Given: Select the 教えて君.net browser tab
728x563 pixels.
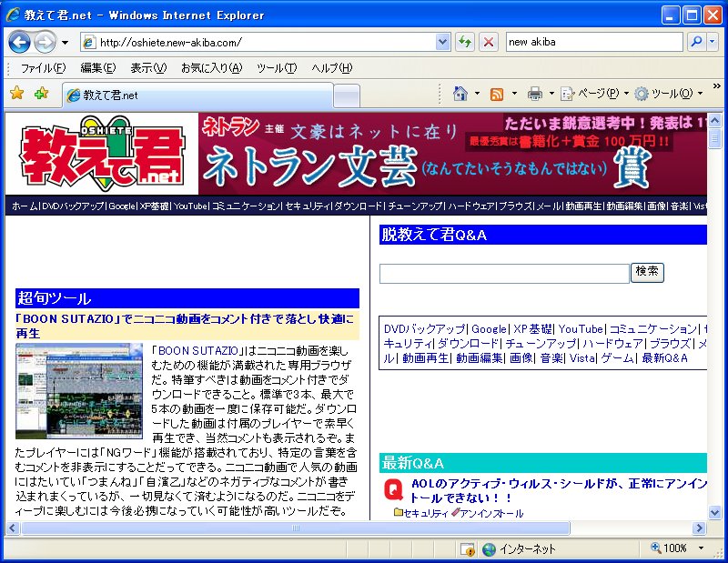Looking at the screenshot, I should tap(197, 96).
